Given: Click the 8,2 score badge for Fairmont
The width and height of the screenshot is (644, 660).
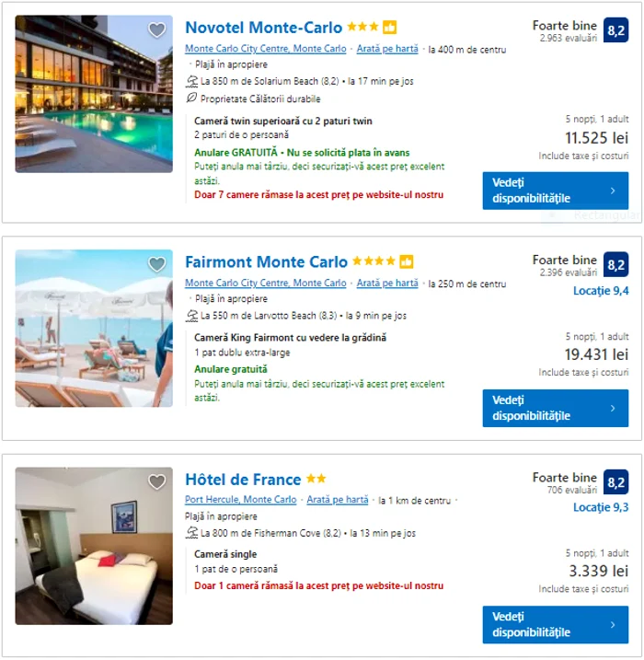Looking at the screenshot, I should point(615,265).
